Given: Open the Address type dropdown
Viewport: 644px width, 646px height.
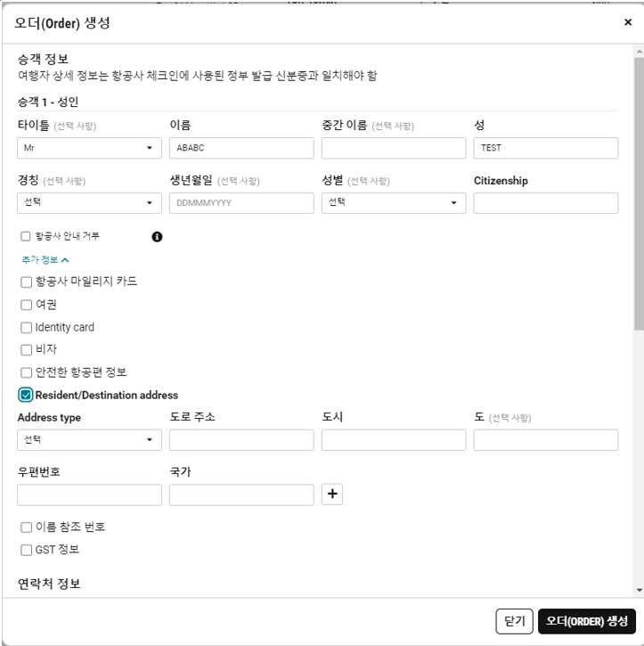Looking at the screenshot, I should (x=89, y=439).
